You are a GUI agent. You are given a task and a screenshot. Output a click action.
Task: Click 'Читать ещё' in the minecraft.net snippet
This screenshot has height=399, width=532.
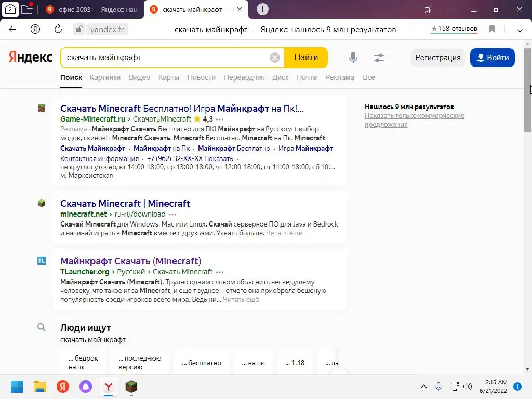[x=284, y=233]
